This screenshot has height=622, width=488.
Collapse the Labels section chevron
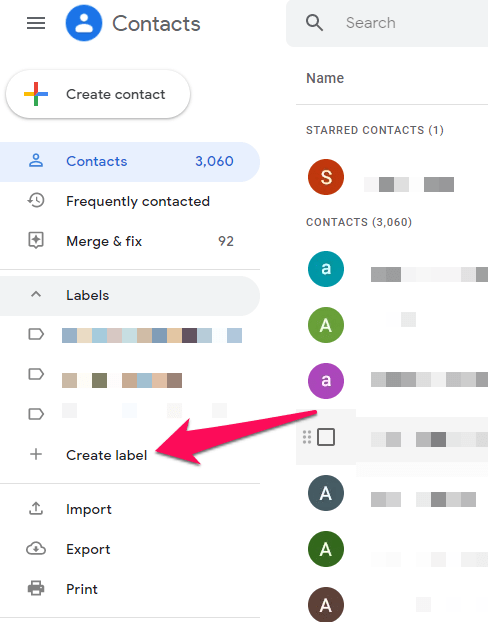pyautogui.click(x=36, y=294)
